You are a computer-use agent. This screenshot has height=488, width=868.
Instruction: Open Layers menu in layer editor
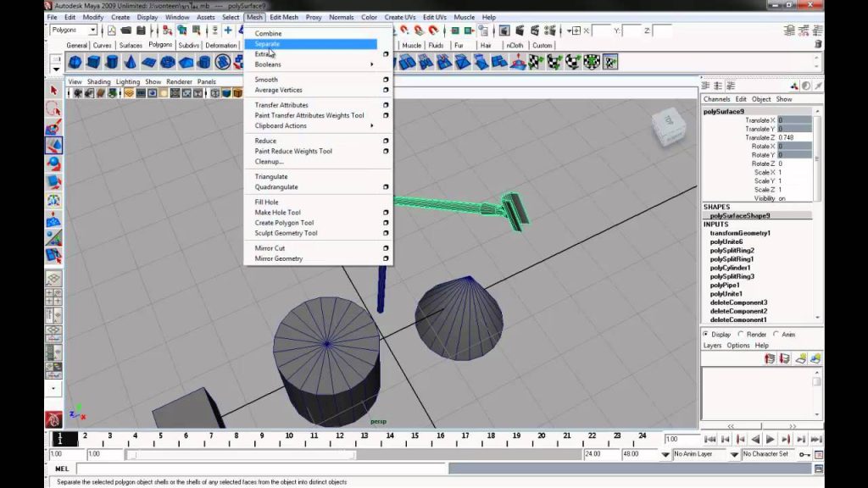coord(712,346)
